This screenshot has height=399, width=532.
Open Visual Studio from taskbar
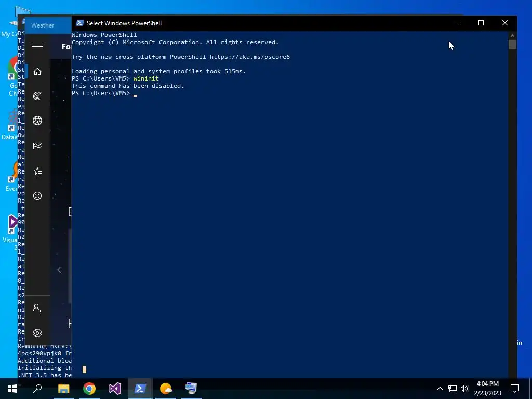pyautogui.click(x=115, y=389)
